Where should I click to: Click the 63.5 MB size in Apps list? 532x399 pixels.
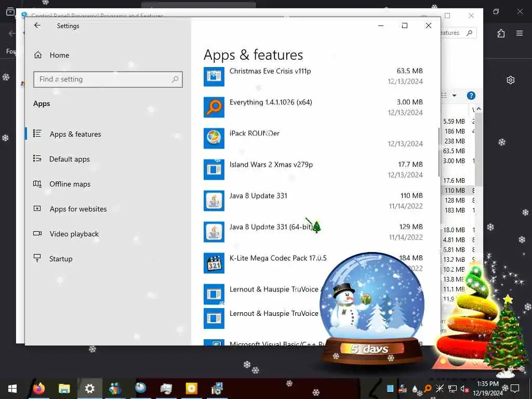409,71
